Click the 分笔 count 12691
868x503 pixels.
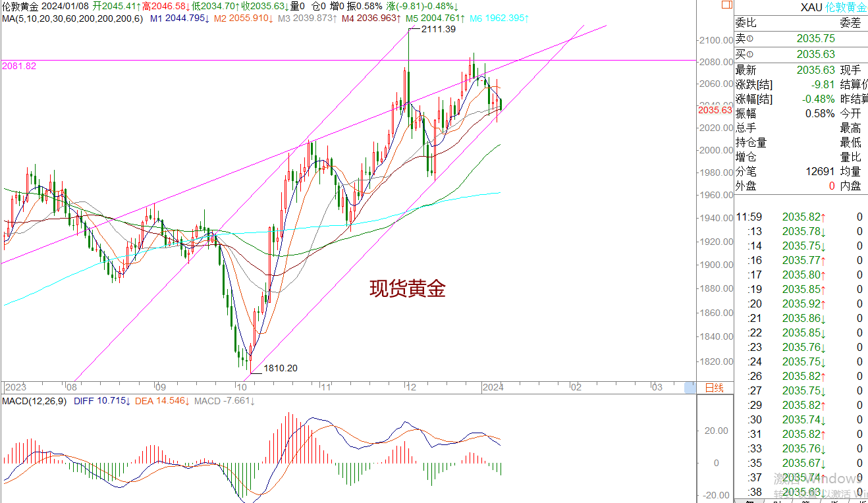click(x=820, y=171)
